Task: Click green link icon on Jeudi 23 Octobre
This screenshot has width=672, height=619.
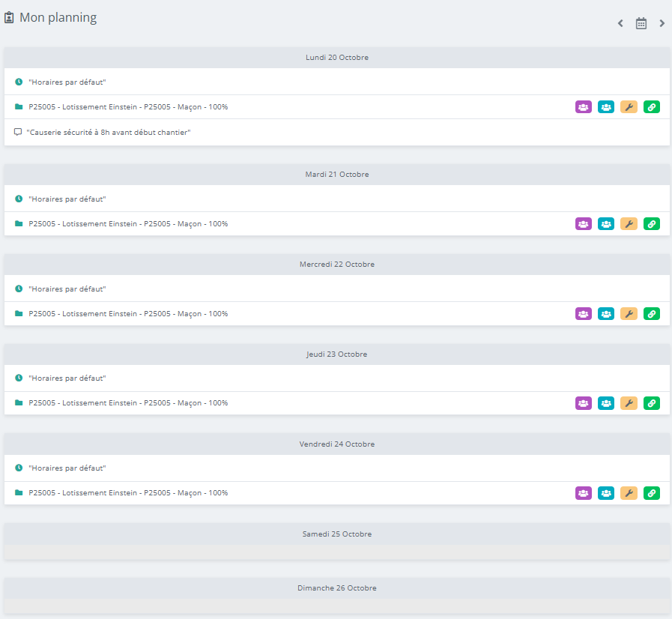Action: [652, 403]
